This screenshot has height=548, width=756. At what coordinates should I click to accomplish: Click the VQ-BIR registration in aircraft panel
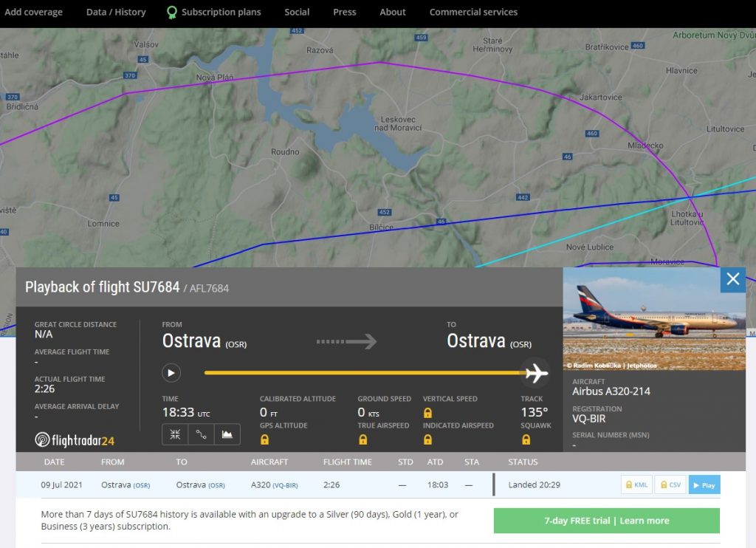coord(588,419)
